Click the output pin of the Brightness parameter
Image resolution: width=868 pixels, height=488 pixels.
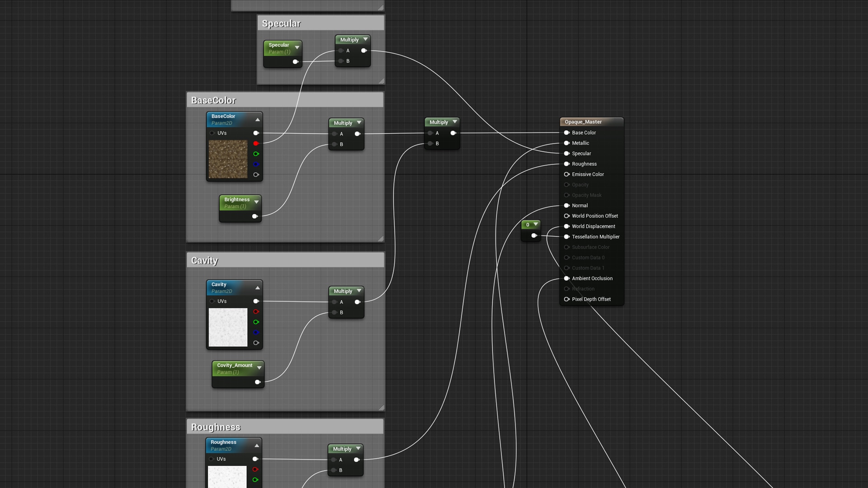click(x=255, y=216)
